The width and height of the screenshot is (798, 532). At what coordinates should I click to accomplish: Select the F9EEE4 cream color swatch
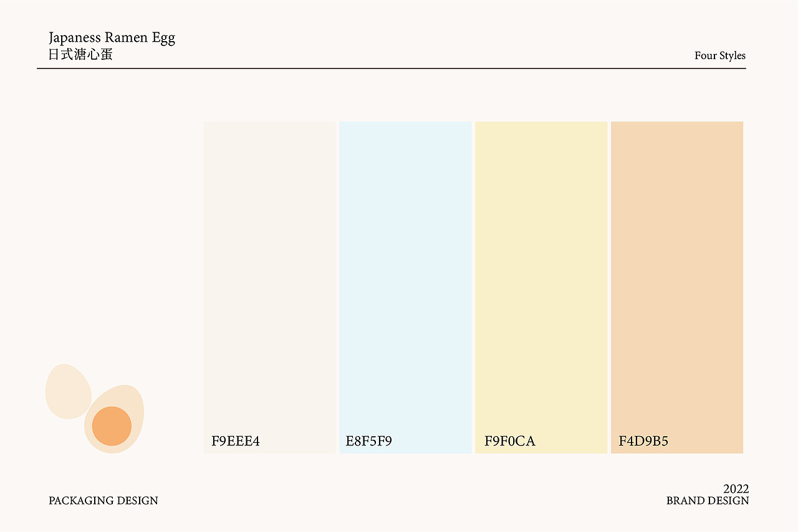(269, 287)
